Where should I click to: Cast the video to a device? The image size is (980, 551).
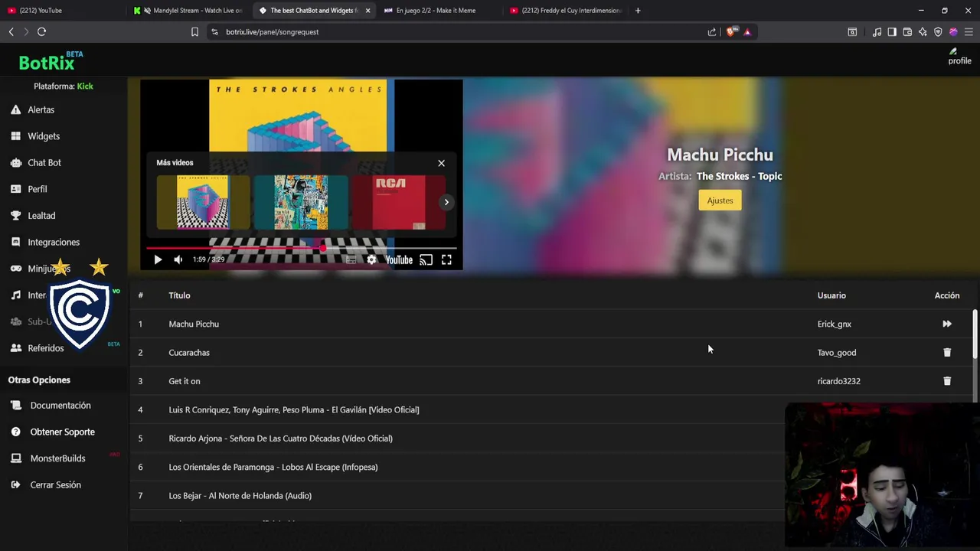(x=426, y=260)
